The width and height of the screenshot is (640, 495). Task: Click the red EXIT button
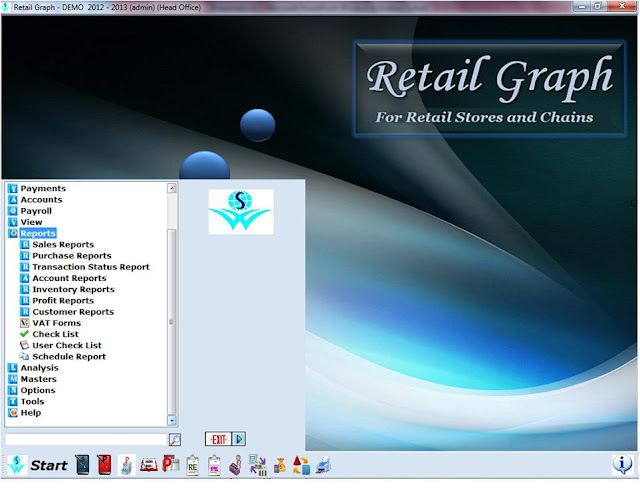[x=218, y=439]
